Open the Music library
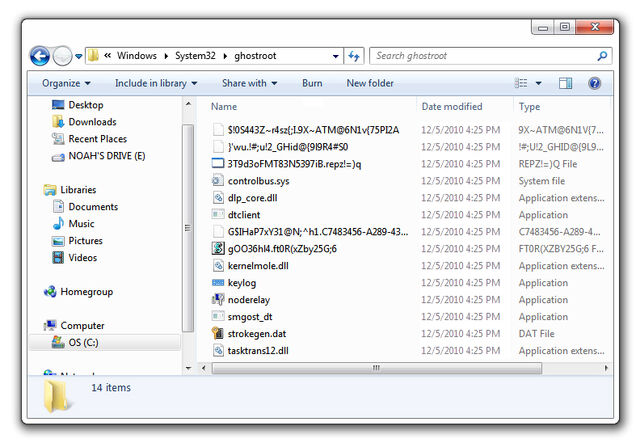Viewport: 640px width, 443px height. click(73, 224)
